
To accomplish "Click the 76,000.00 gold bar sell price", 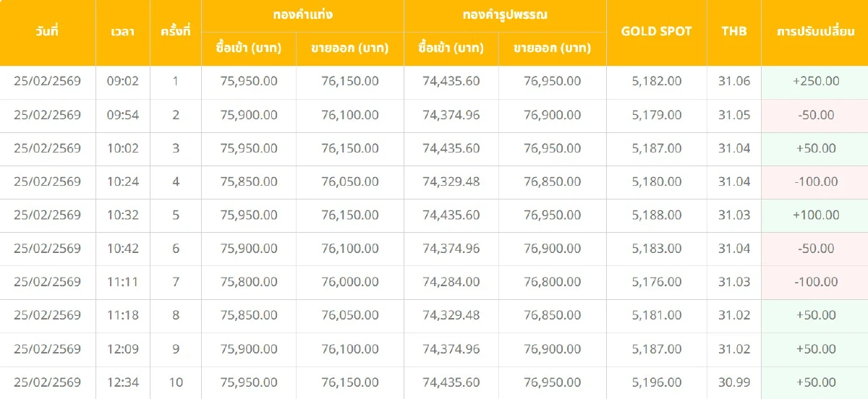I will tap(349, 282).
